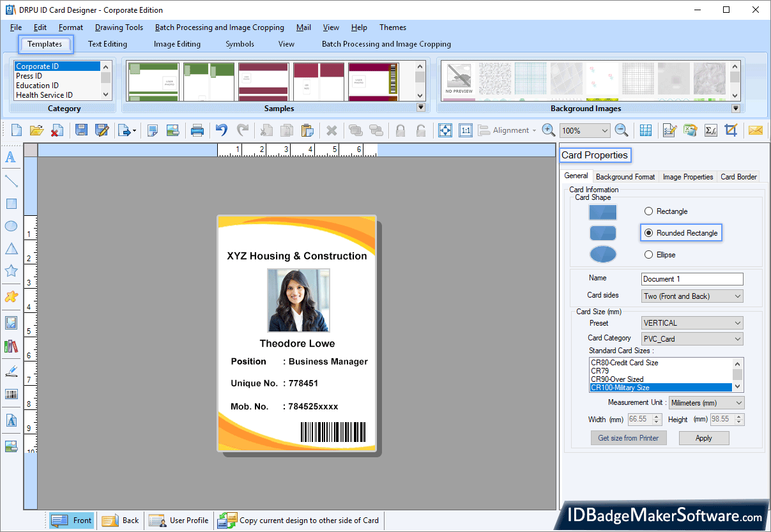
Task: Select the Line drawing tool
Action: pyautogui.click(x=11, y=181)
